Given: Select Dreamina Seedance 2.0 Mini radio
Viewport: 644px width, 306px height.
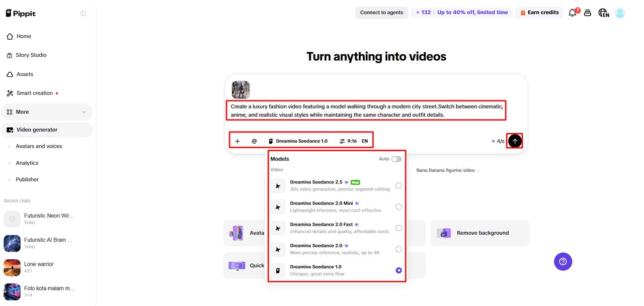Looking at the screenshot, I should (398, 207).
